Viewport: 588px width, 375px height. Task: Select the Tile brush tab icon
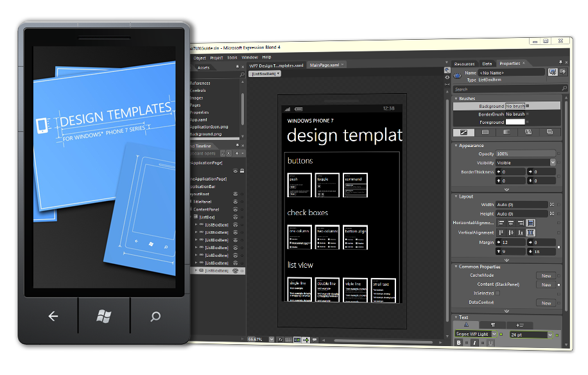tap(528, 132)
